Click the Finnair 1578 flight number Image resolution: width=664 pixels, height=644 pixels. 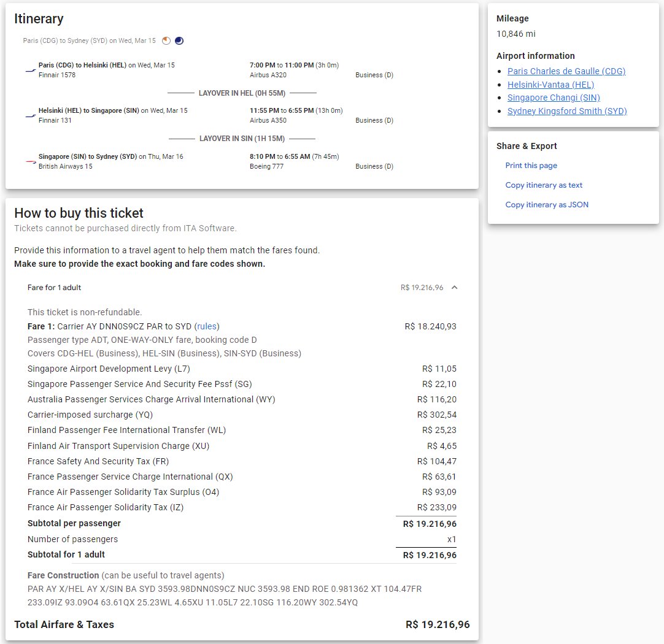click(57, 75)
